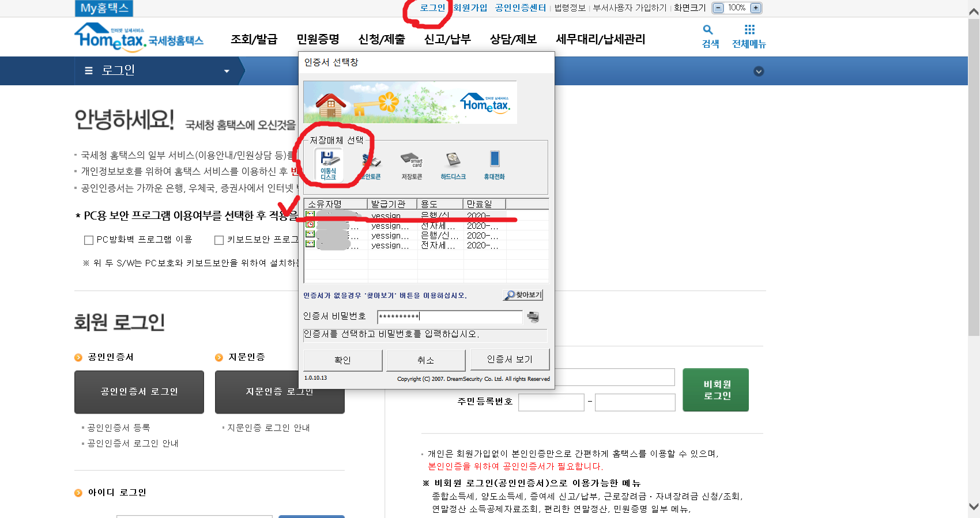Click the orange bullet next to 아이디 로그인

coord(78,493)
